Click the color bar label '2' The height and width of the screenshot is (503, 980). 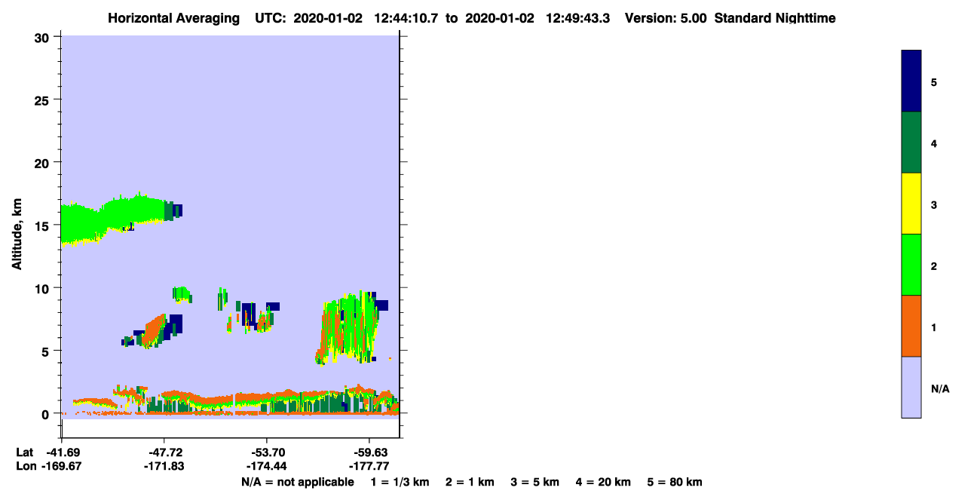click(934, 265)
